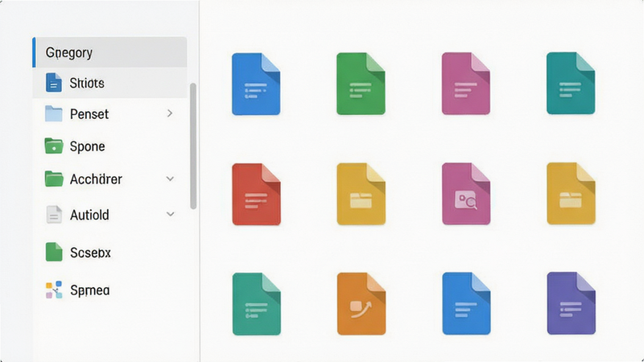Image resolution: width=644 pixels, height=362 pixels.
Task: Select the red document file icon
Action: coord(256,194)
